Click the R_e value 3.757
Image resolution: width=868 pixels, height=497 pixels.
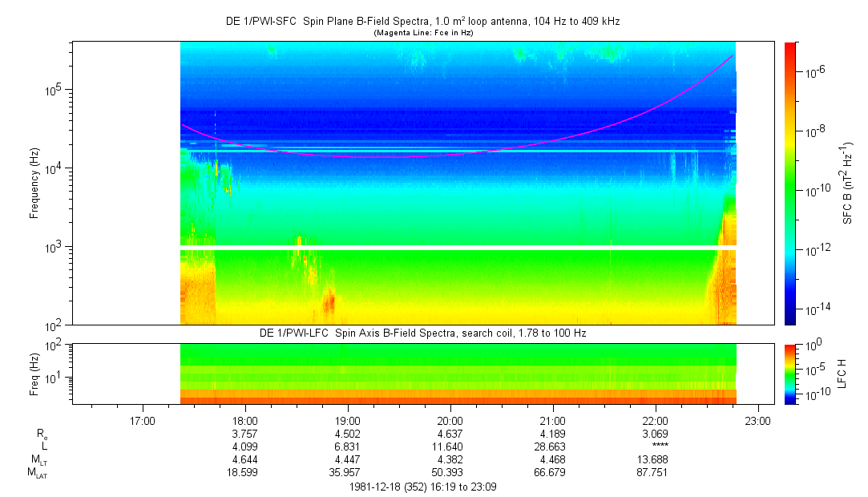point(244,434)
